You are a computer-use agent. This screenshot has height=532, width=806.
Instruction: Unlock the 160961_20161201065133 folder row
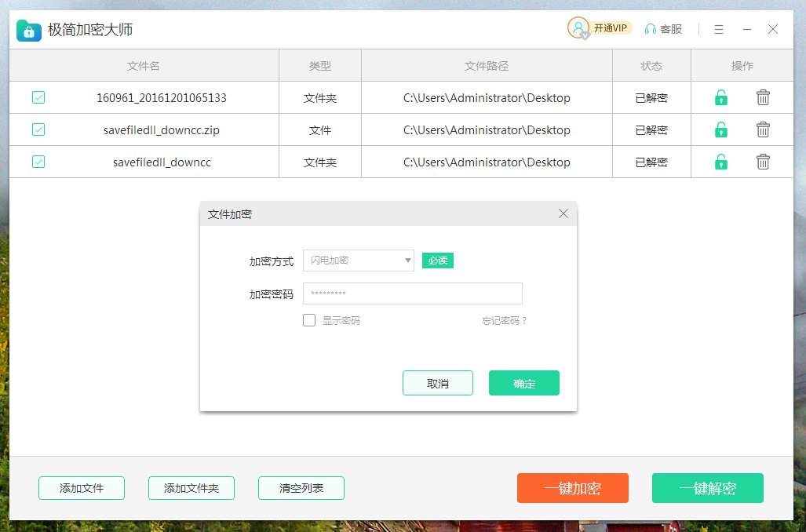pos(720,97)
